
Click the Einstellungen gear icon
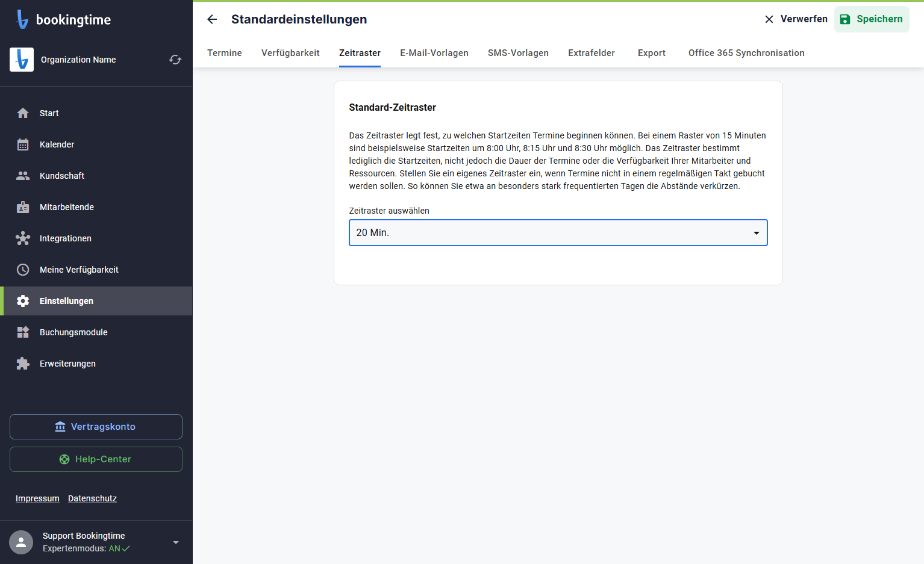(x=23, y=301)
